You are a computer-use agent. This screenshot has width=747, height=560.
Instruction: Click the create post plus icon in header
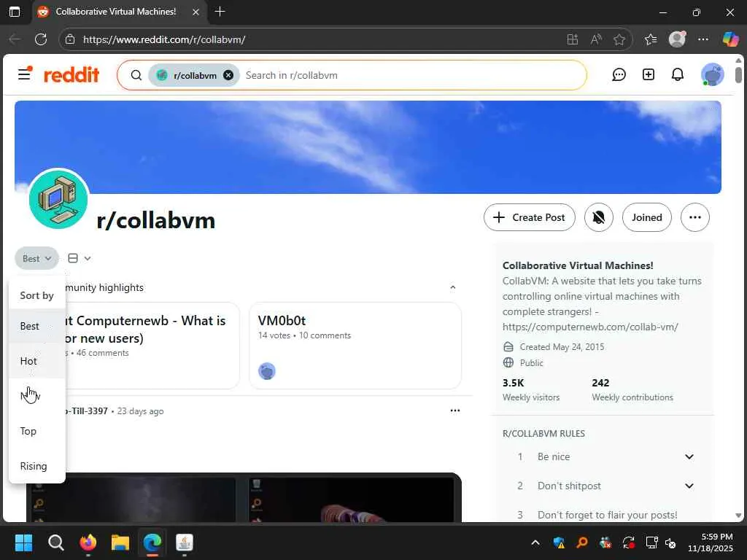pyautogui.click(x=648, y=75)
